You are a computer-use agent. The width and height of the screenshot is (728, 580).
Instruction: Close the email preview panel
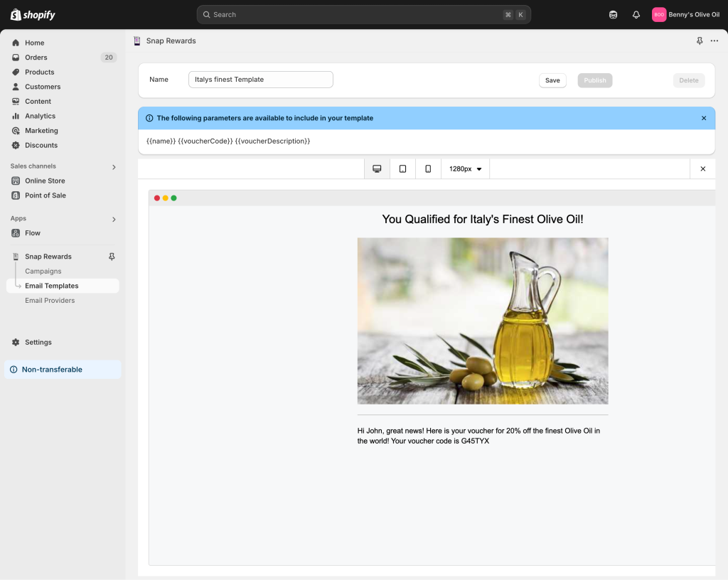(x=702, y=169)
